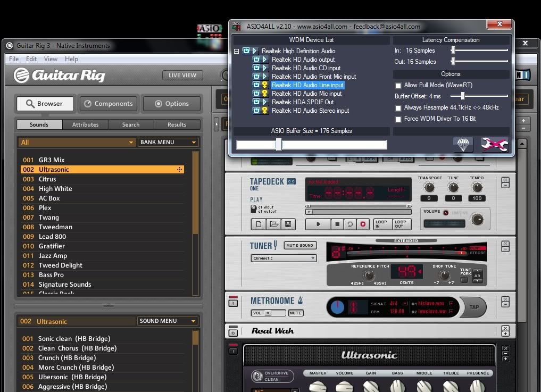This screenshot has height=392, width=541.
Task: Switch to LIVE VIEW
Action: click(x=182, y=75)
